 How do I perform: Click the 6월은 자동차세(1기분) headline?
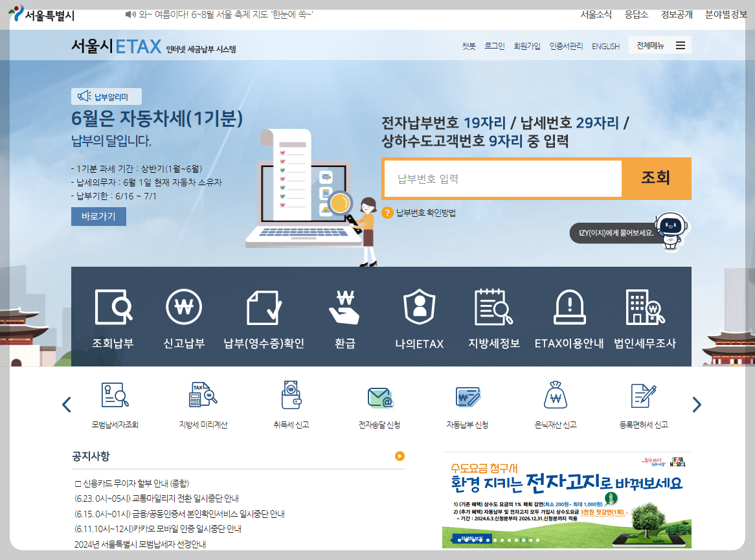coord(157,118)
